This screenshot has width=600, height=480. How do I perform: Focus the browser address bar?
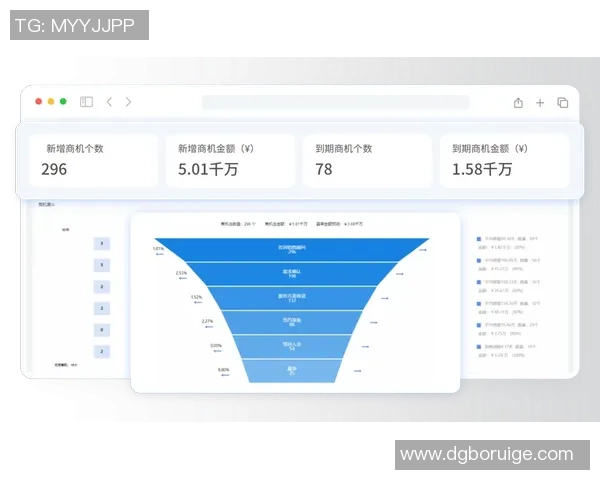pyautogui.click(x=320, y=102)
